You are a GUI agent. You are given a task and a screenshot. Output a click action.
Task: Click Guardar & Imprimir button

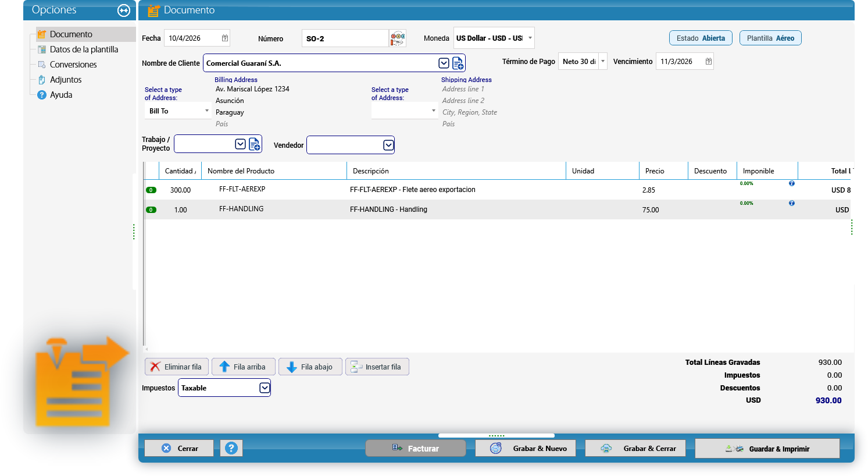pos(767,448)
